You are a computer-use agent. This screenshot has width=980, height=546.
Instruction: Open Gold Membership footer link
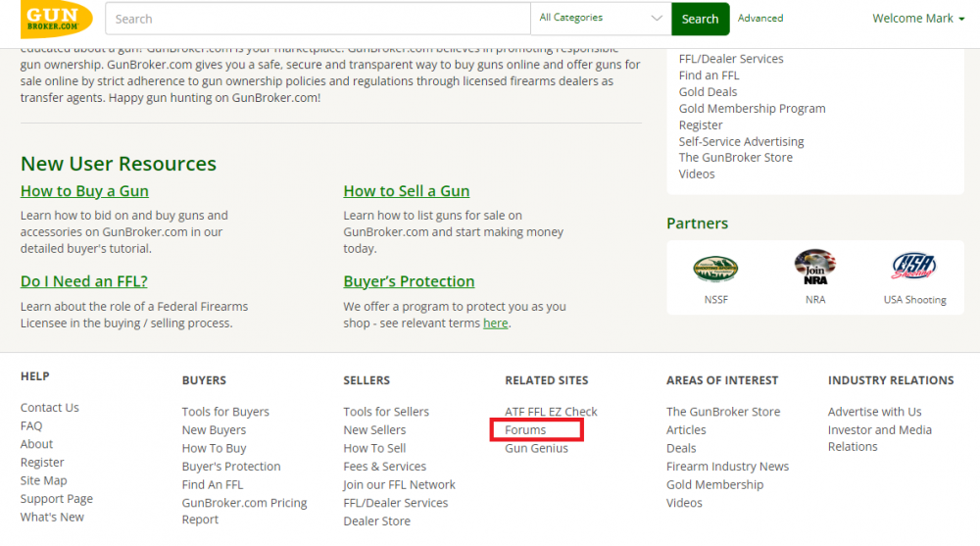(x=714, y=484)
